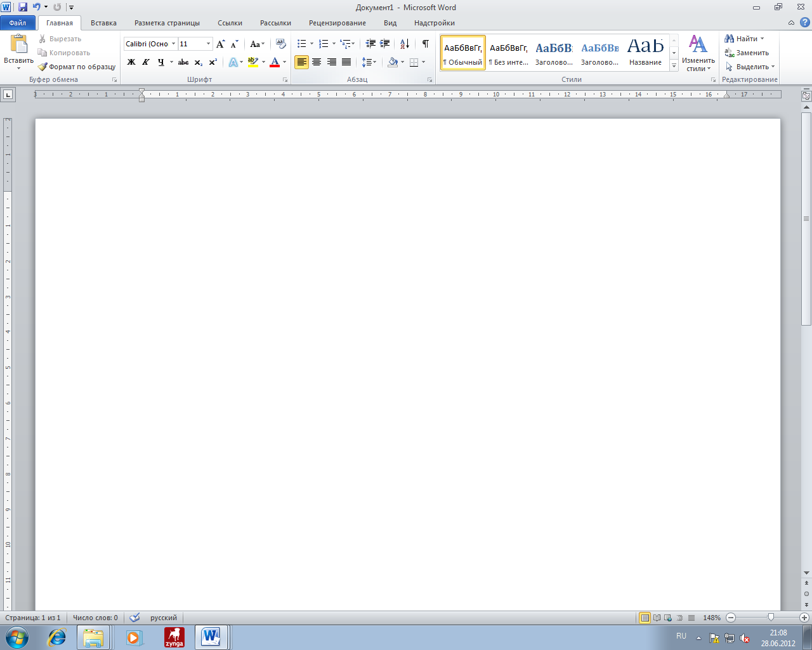Switch to the Рассылки tab
The image size is (812, 650).
(275, 23)
